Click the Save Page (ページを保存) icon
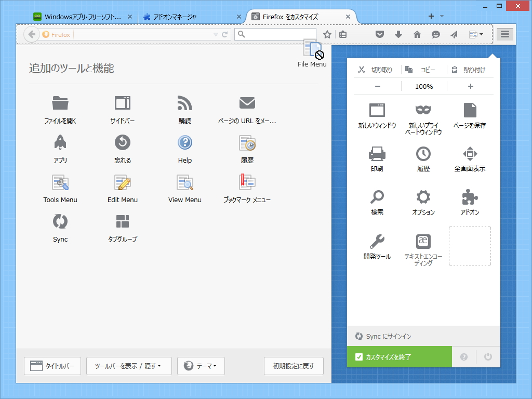Image resolution: width=532 pixels, height=399 pixels. [470, 110]
